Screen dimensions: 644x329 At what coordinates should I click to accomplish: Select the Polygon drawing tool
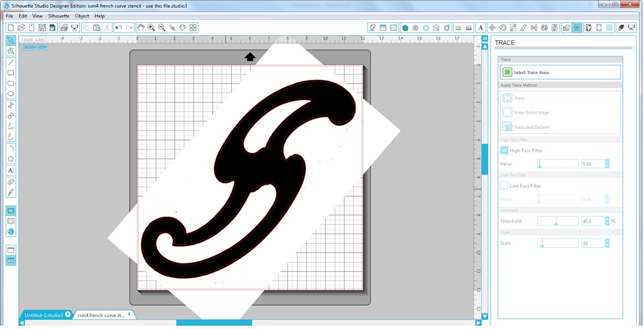(11, 159)
